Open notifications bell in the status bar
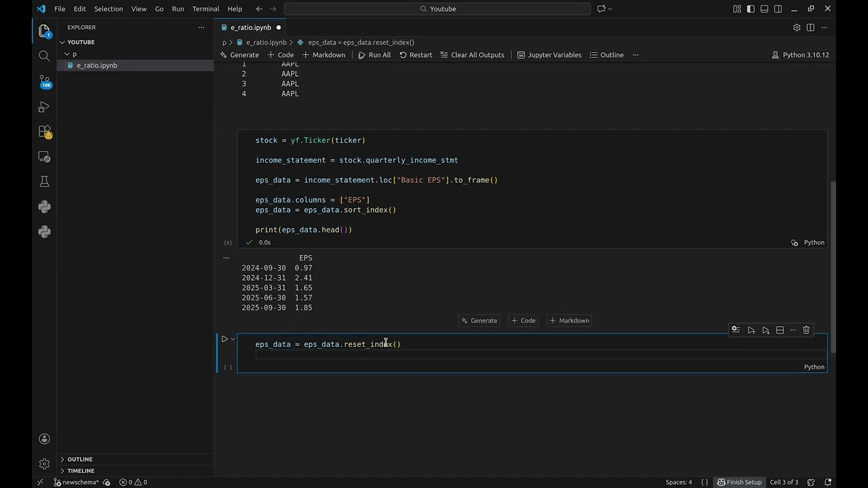Screen dimensions: 868x488 tap(828, 482)
